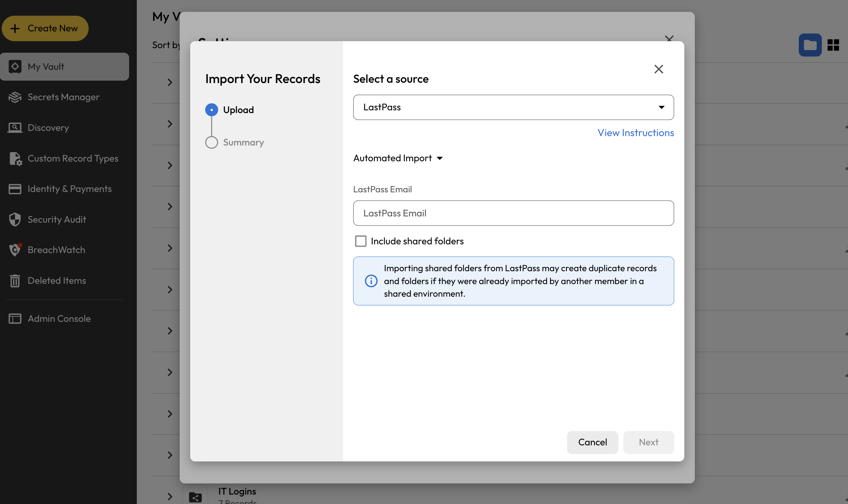Screen dimensions: 848x504
Task: Select the folder view icon
Action: (x=810, y=45)
